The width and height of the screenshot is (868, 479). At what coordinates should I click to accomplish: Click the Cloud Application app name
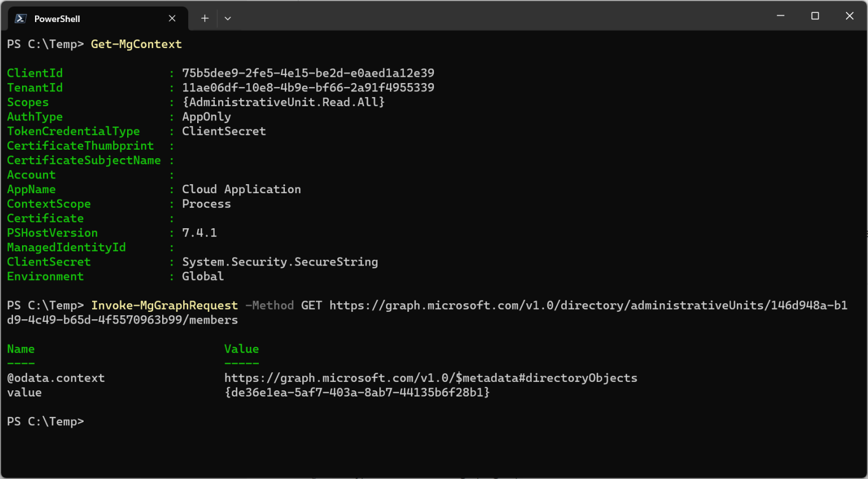pyautogui.click(x=241, y=189)
